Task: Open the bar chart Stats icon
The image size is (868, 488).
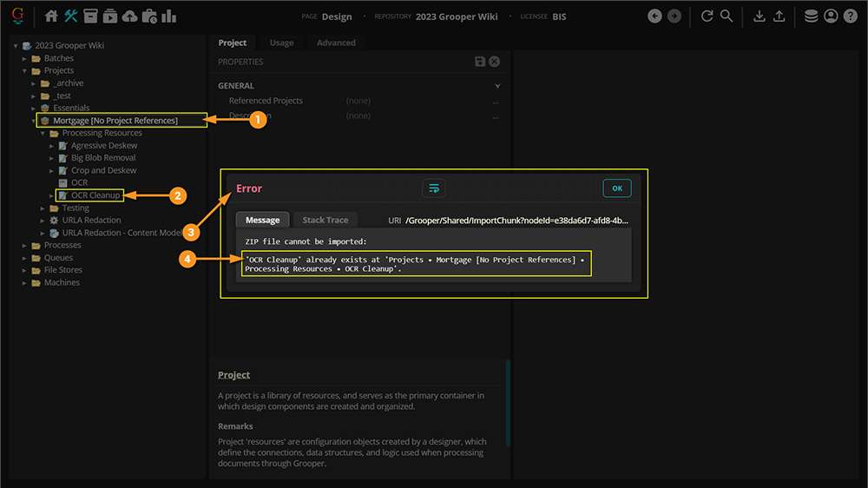Action: tap(169, 16)
